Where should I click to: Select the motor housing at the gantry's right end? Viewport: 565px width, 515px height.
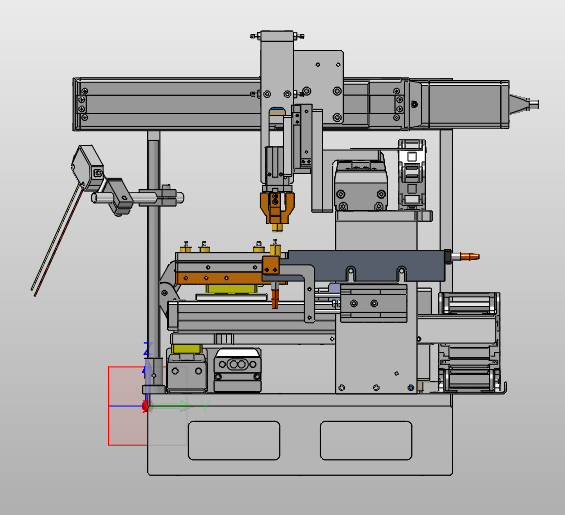click(x=467, y=105)
